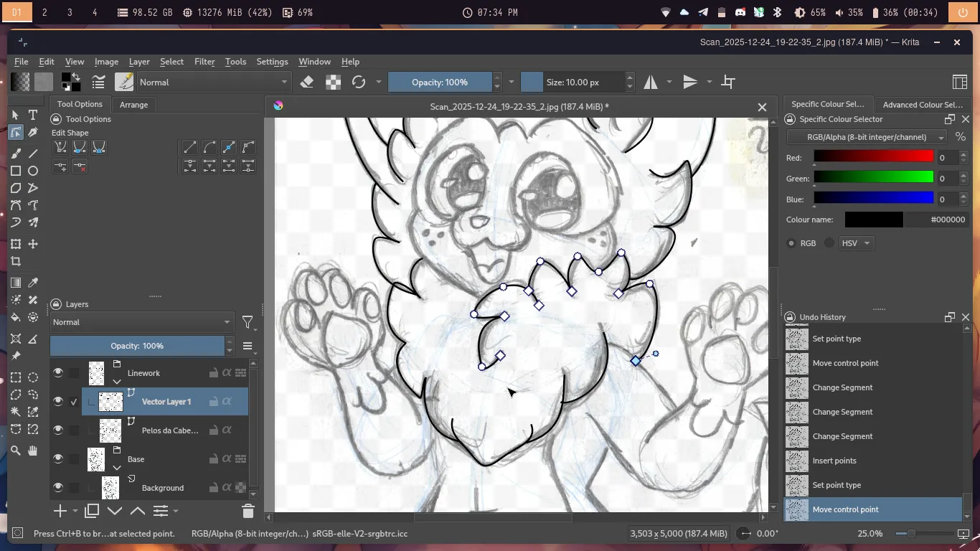The height and width of the screenshot is (551, 980).
Task: Click the 'Insert points' undo history entry
Action: tap(834, 461)
